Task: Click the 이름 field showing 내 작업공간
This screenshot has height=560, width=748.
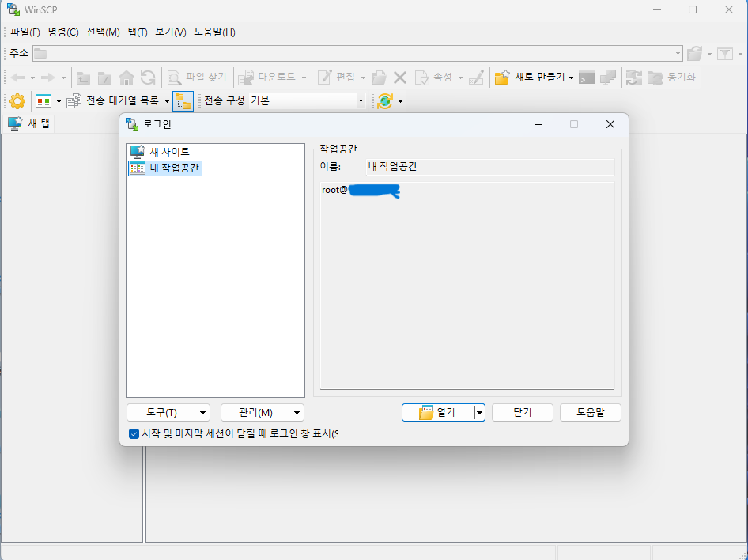Action: coord(490,167)
